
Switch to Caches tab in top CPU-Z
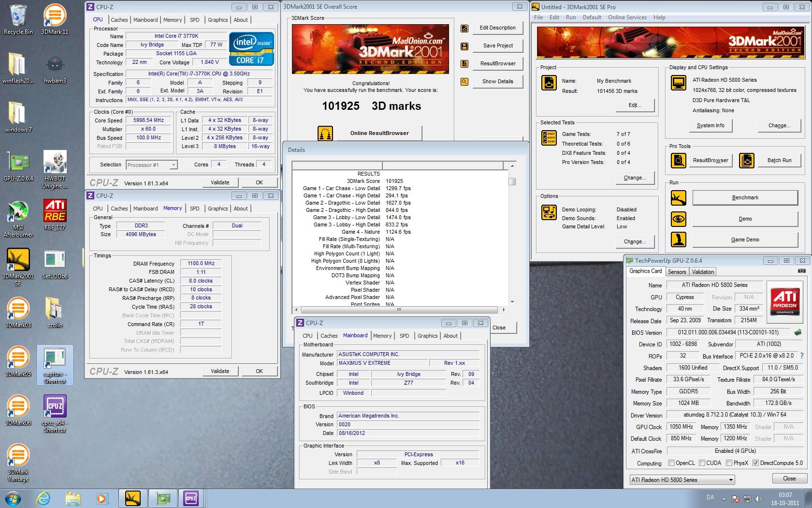(119, 20)
